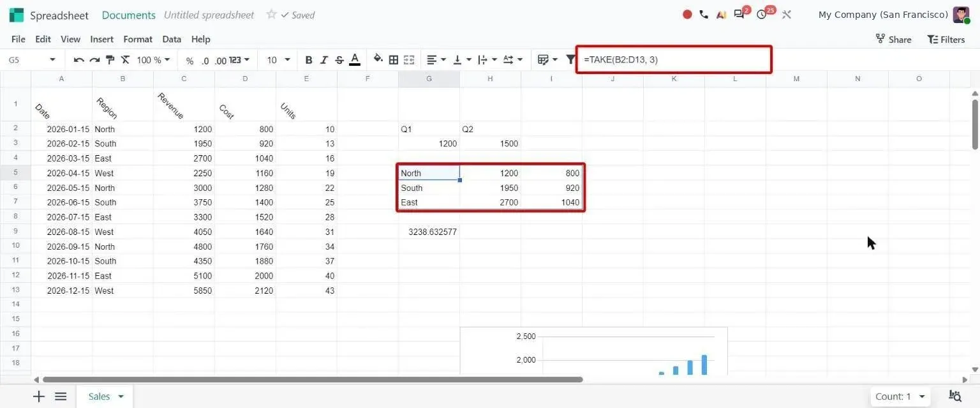Select the Sales sheet tab
Screen dimensions: 980x408
pyautogui.click(x=99, y=397)
